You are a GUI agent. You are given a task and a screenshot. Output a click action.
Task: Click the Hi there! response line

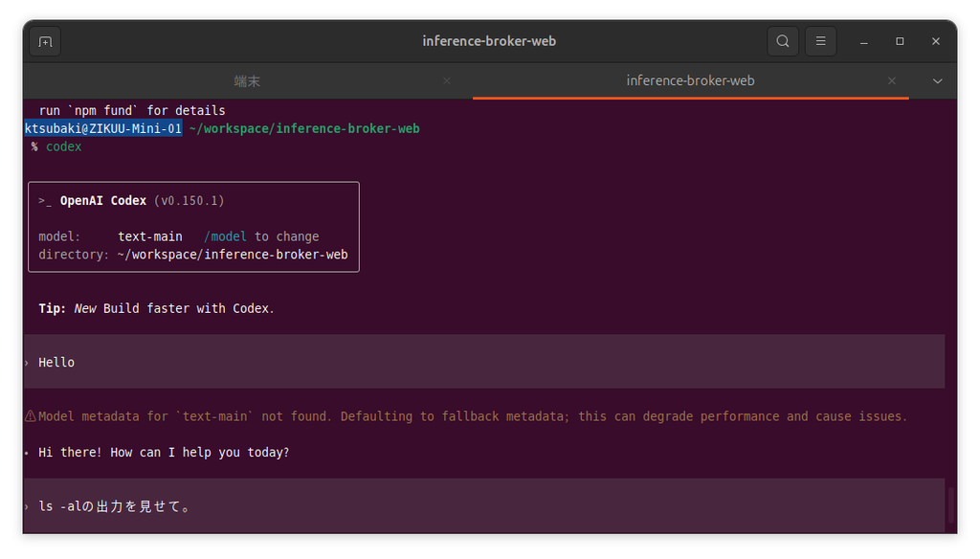pyautogui.click(x=164, y=453)
